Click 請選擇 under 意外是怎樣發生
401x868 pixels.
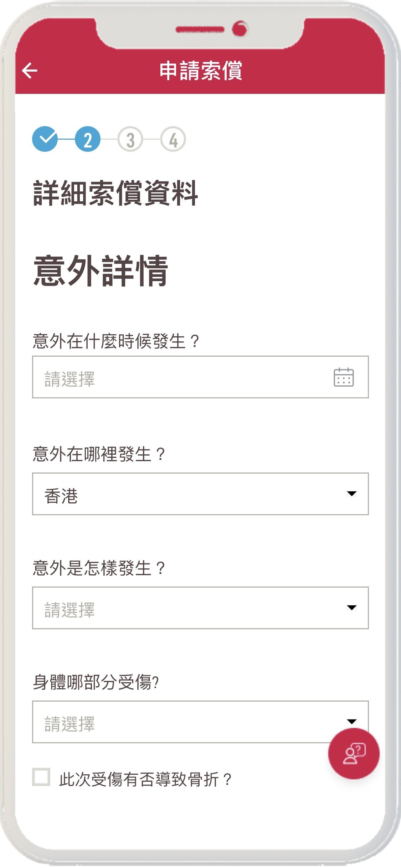tap(70, 610)
